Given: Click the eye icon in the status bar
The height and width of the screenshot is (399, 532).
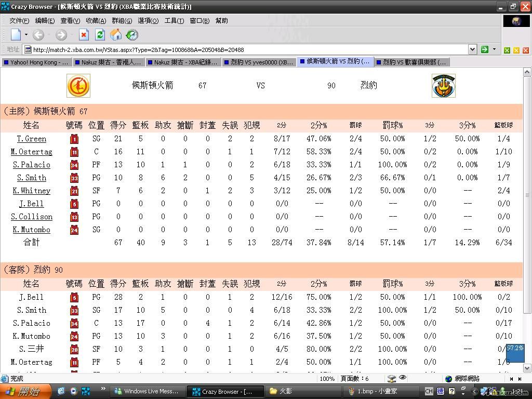Looking at the screenshot, I should [x=403, y=378].
